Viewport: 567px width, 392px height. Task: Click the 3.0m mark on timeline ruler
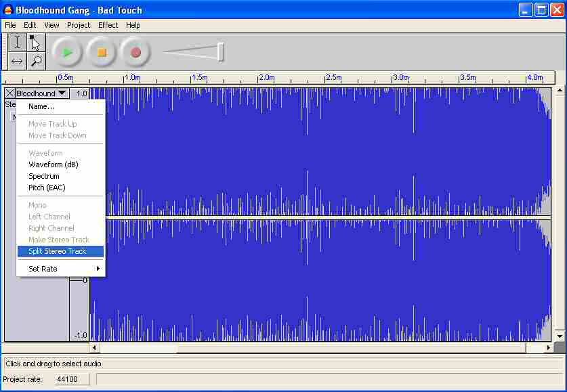coord(401,77)
